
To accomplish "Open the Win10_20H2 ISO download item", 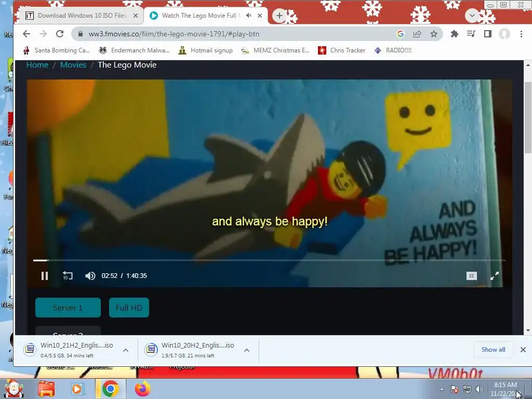I will tap(189, 350).
